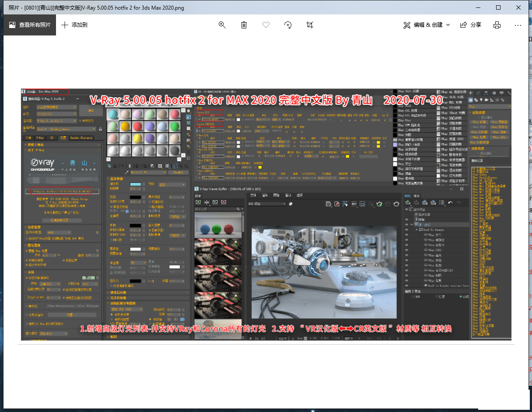532x412 pixels.
Task: Click the save image icon in frame buffer toolbar
Action: pos(328,204)
